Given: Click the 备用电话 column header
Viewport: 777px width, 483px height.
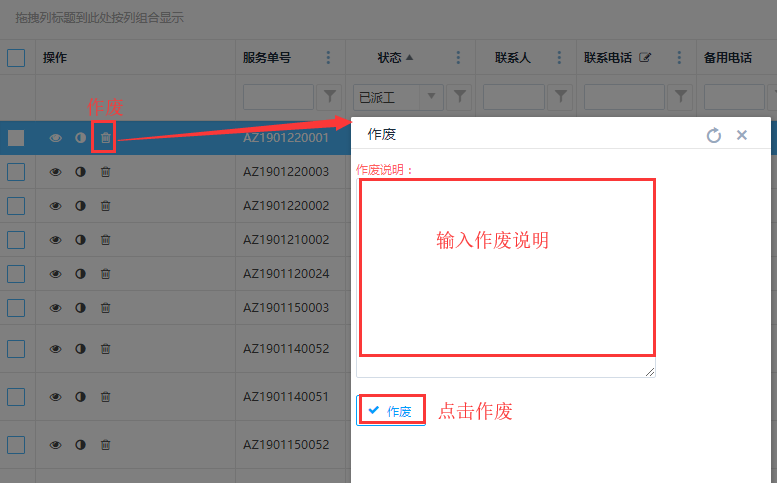Looking at the screenshot, I should pyautogui.click(x=727, y=58).
